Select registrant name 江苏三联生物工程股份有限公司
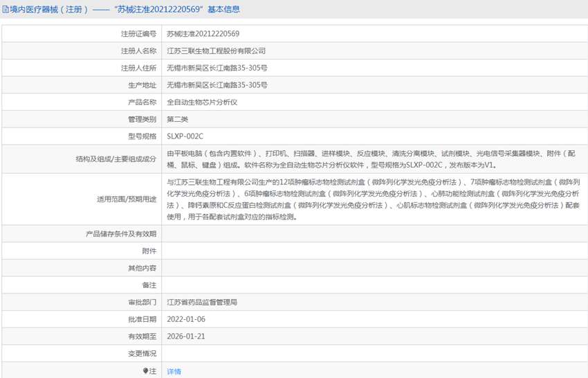This screenshot has width=588, height=378. point(216,51)
